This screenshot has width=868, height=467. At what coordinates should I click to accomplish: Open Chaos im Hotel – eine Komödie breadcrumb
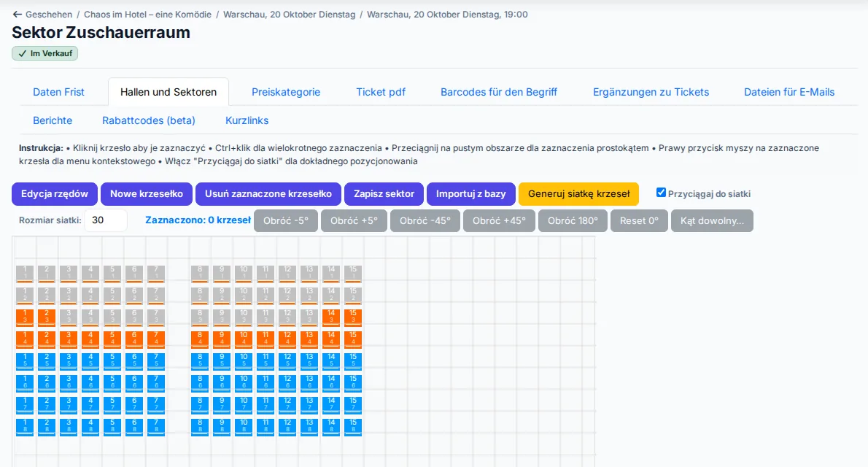(x=148, y=15)
